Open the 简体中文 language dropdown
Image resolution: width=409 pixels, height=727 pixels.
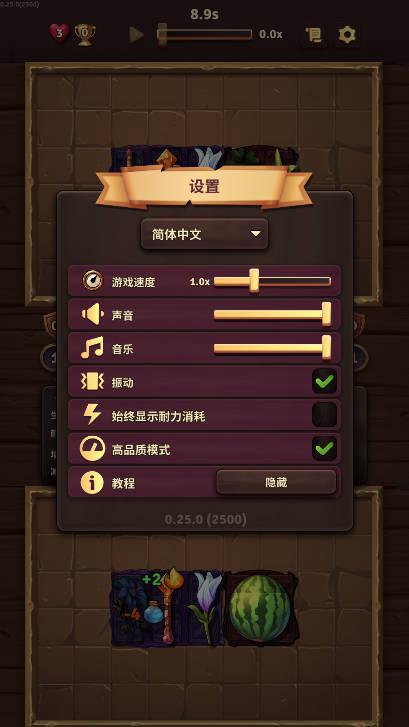(204, 234)
